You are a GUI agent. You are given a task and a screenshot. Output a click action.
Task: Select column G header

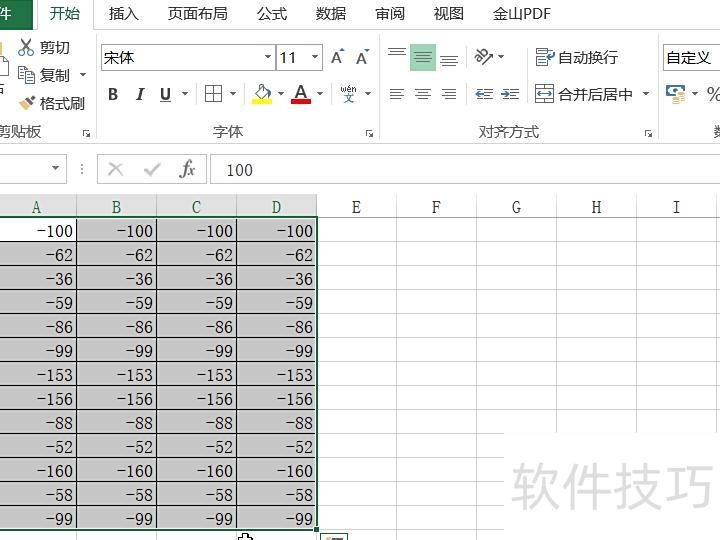click(517, 207)
